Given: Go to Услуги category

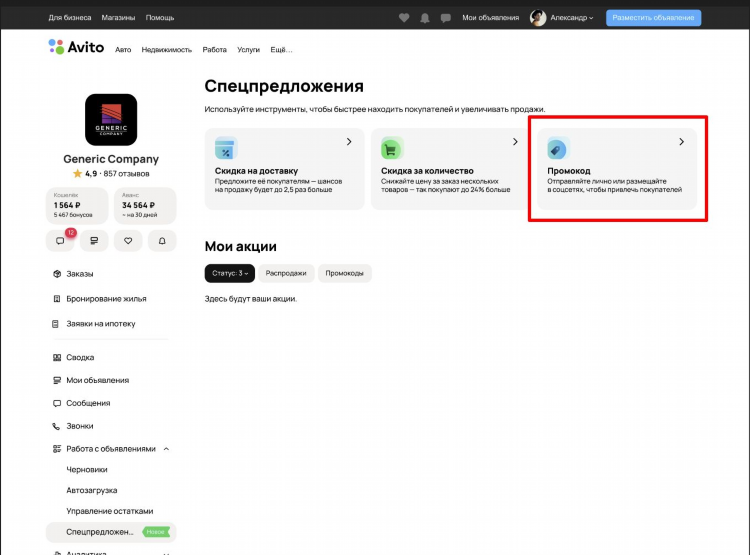Looking at the screenshot, I should pyautogui.click(x=248, y=50).
